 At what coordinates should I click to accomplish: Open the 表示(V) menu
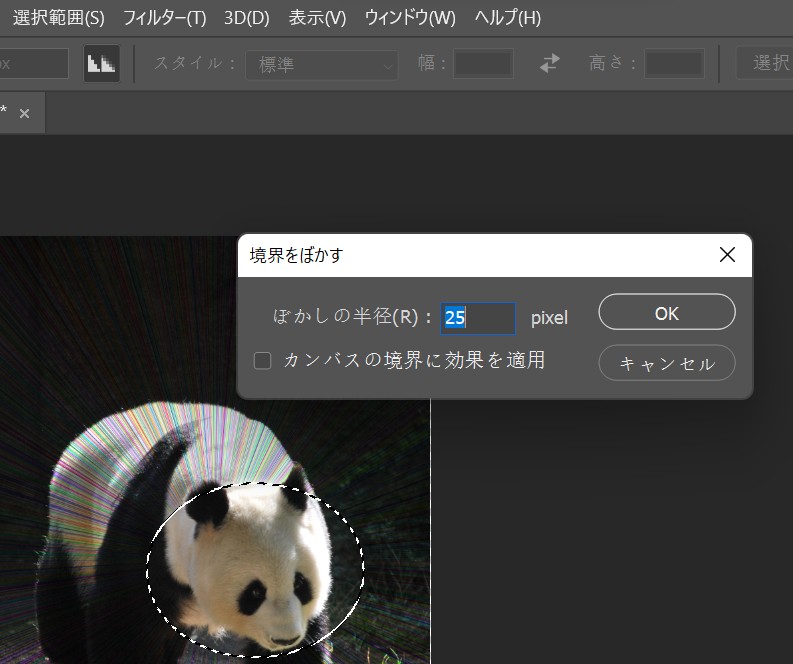pyautogui.click(x=317, y=18)
